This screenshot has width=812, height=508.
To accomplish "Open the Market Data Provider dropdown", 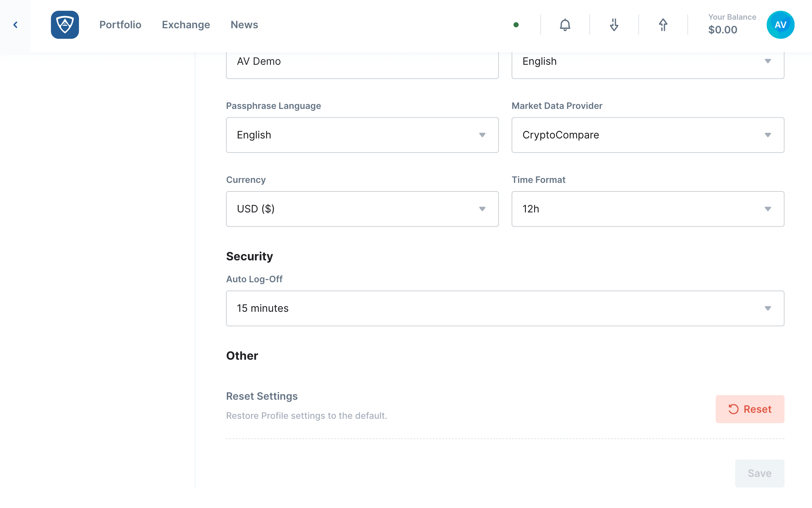I will 648,135.
